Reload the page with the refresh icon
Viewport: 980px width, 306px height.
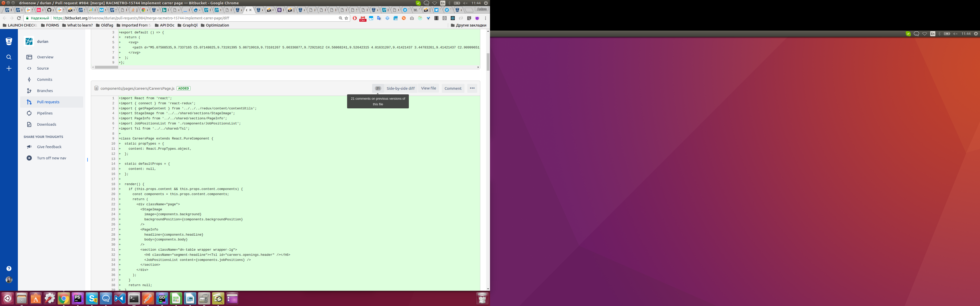coord(19,18)
